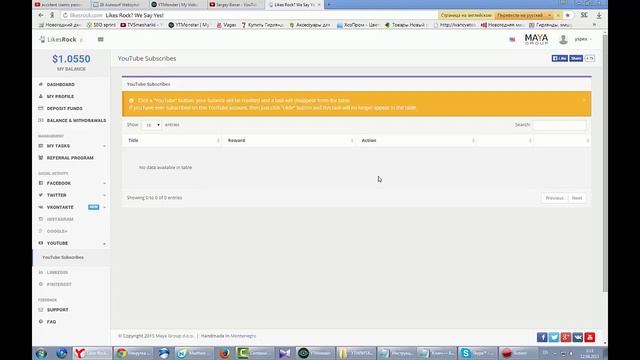Click the Facebook Share button
The height and width of the screenshot is (360, 640).
[576, 58]
